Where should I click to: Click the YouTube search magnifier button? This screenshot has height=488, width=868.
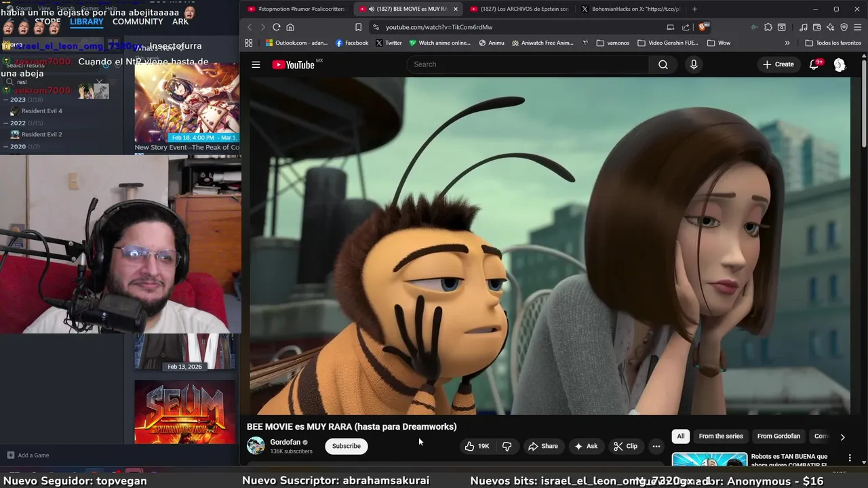coord(663,64)
